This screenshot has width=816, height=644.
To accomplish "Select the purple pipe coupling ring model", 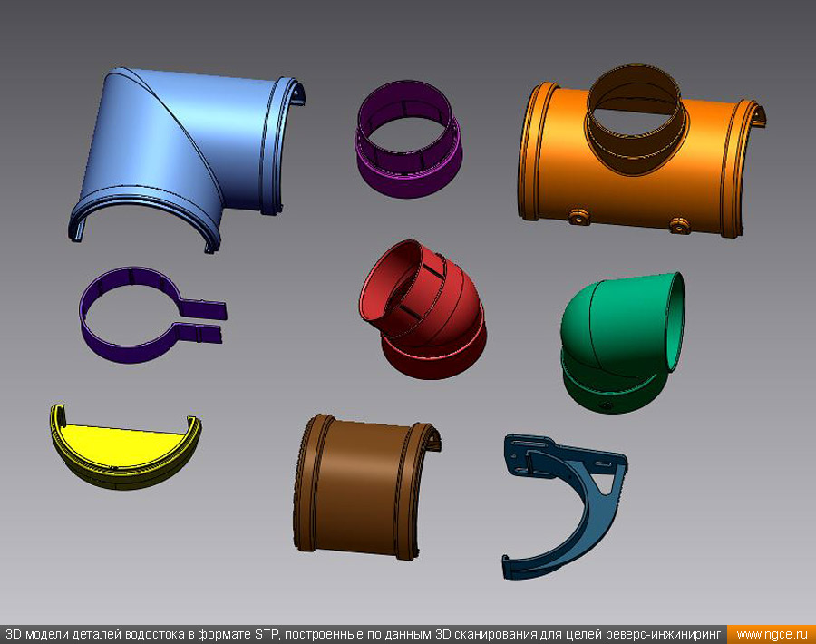I will tap(409, 139).
